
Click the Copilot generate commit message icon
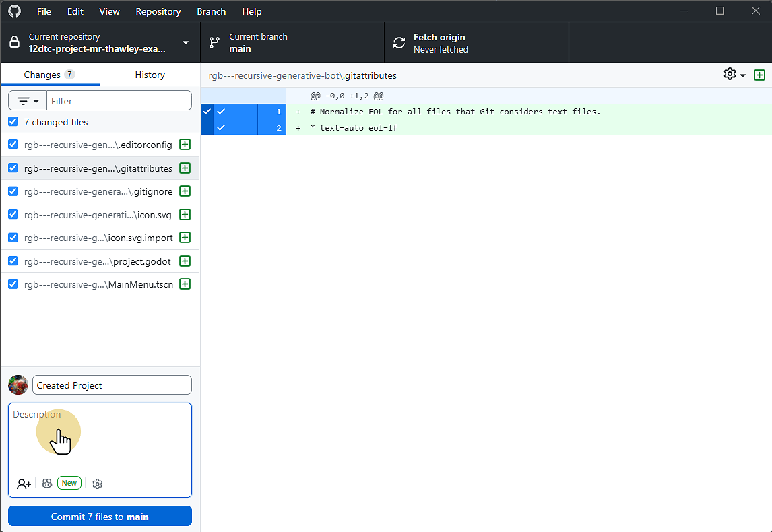47,484
